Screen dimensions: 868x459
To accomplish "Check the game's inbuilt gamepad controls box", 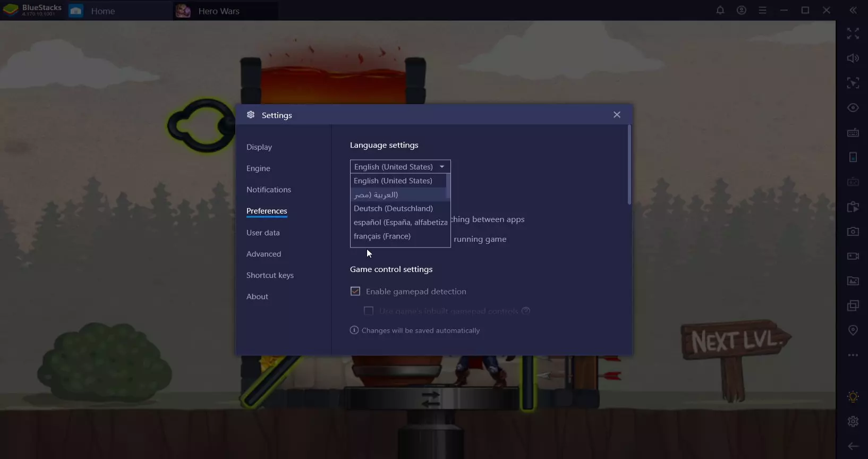I will point(368,311).
